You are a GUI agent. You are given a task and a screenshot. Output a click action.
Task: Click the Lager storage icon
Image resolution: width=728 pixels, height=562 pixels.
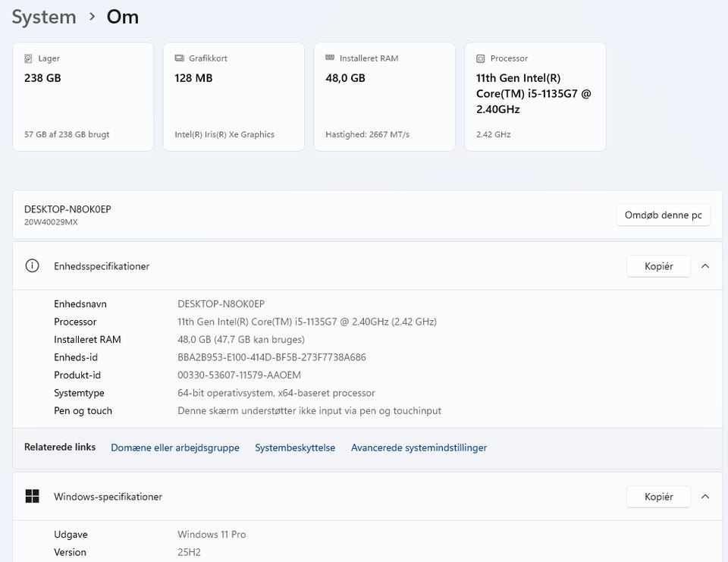coord(28,58)
